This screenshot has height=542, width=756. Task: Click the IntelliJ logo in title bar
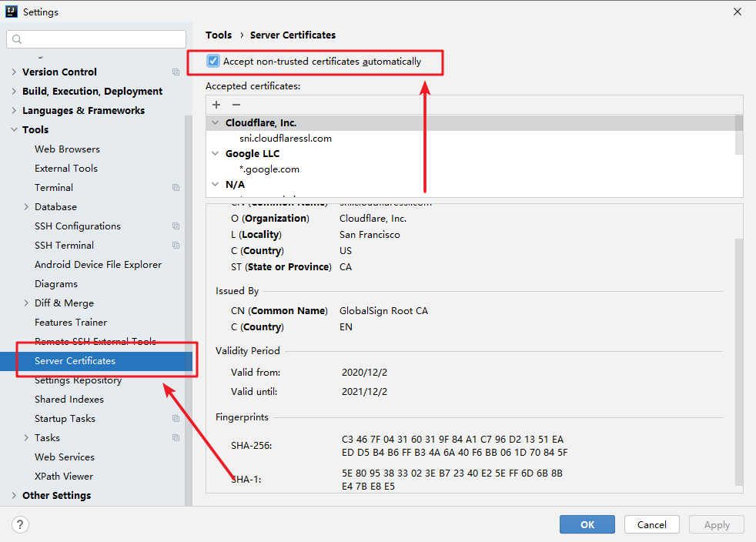pos(12,12)
